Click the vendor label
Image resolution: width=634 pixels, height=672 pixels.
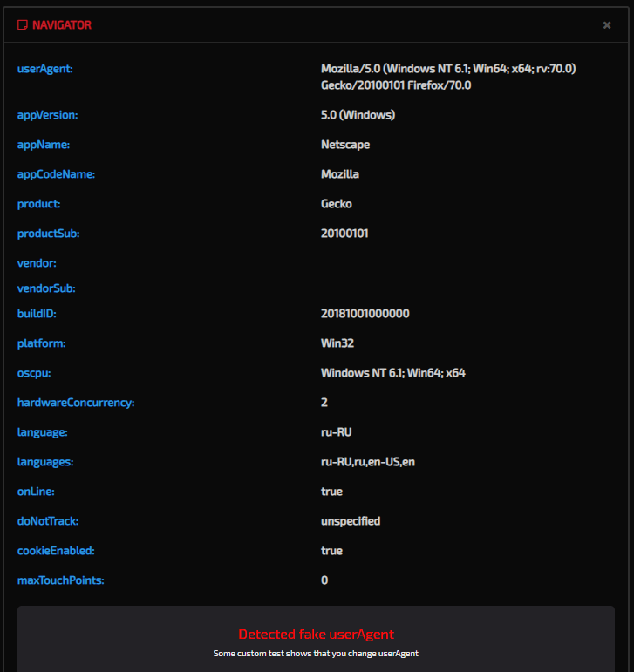(x=37, y=263)
